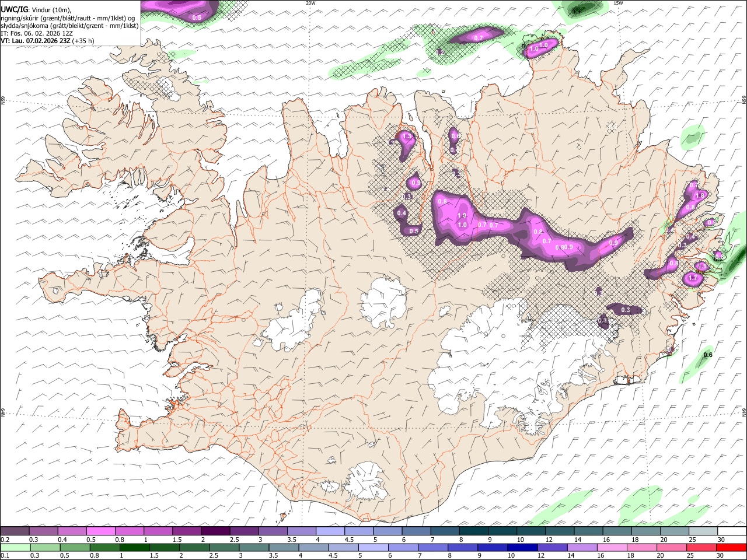Screen dimensions: 747x560
Task: Click the dark teal 8–9 upper legend swatch
Action: pos(473,531)
